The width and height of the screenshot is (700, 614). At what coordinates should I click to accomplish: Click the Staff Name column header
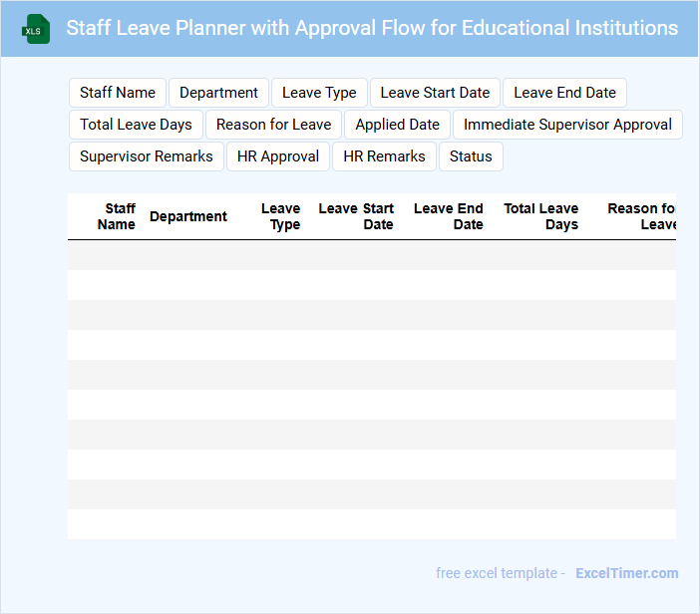coord(117,216)
